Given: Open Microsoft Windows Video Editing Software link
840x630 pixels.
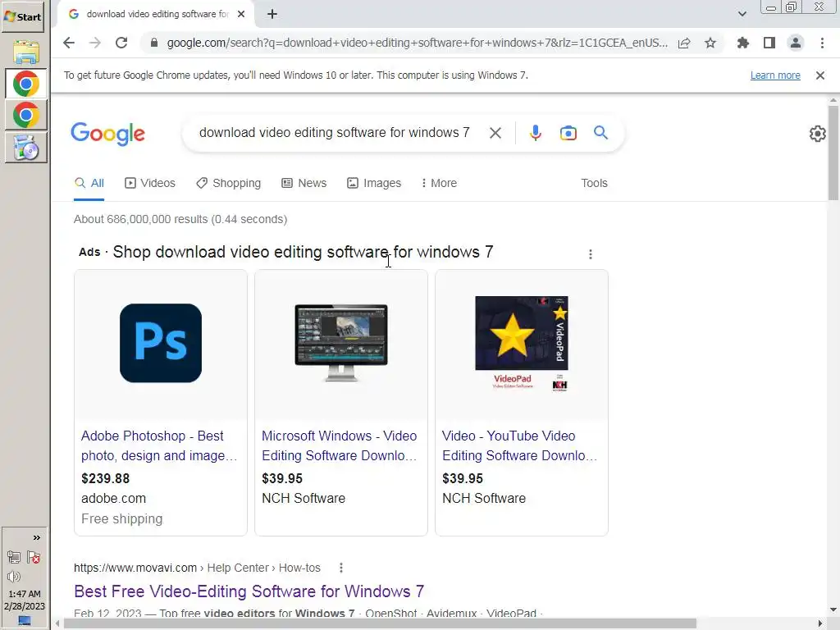Looking at the screenshot, I should click(339, 445).
